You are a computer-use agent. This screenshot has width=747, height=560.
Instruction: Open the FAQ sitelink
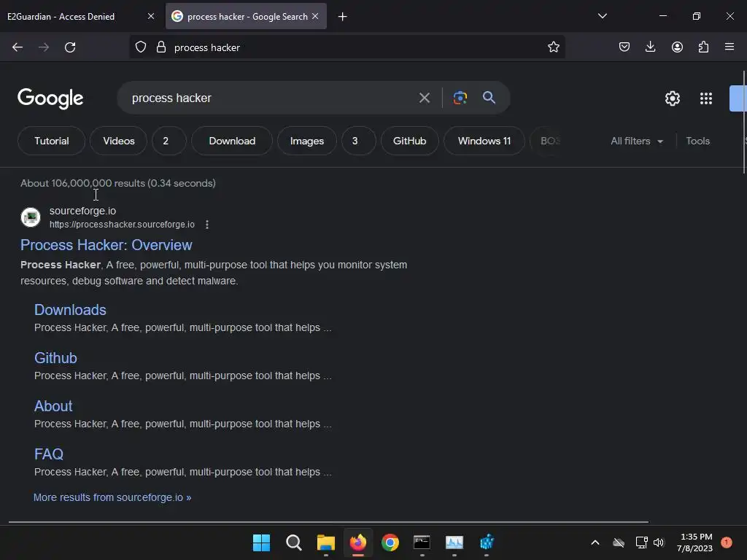click(x=49, y=454)
